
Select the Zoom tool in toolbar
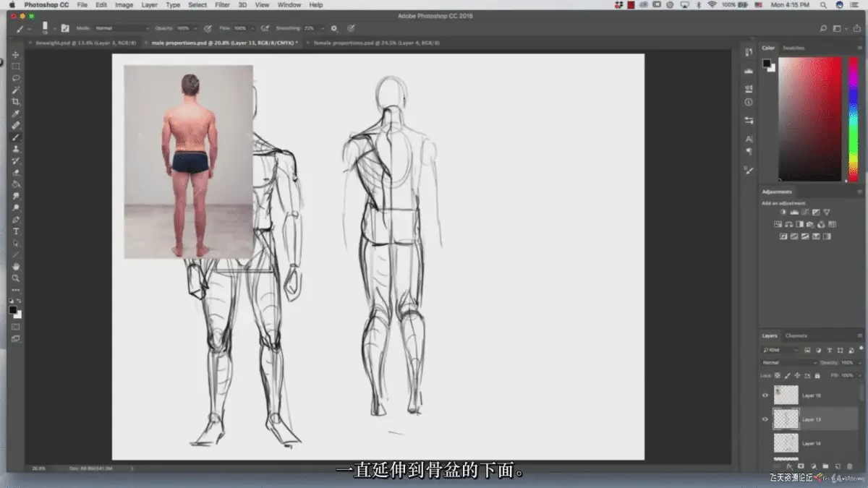[16, 278]
